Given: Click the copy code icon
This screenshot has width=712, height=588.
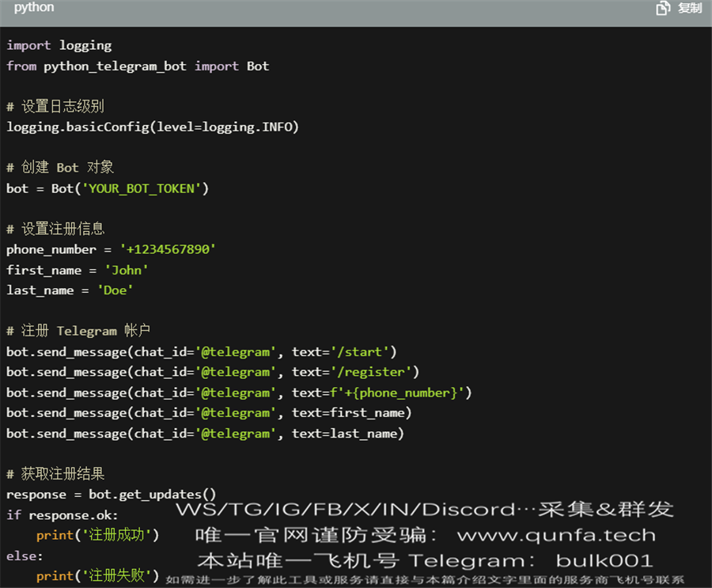Looking at the screenshot, I should pyautogui.click(x=663, y=8).
